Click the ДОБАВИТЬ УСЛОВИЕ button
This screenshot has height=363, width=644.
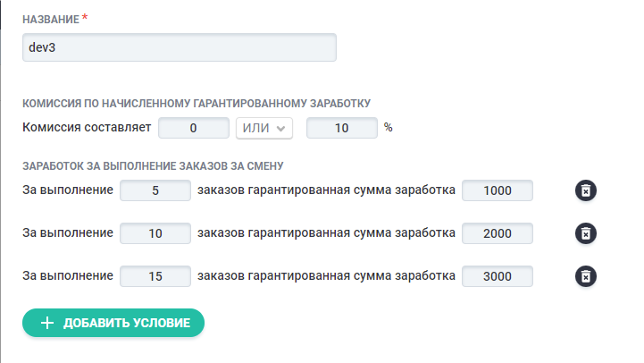coord(113,323)
